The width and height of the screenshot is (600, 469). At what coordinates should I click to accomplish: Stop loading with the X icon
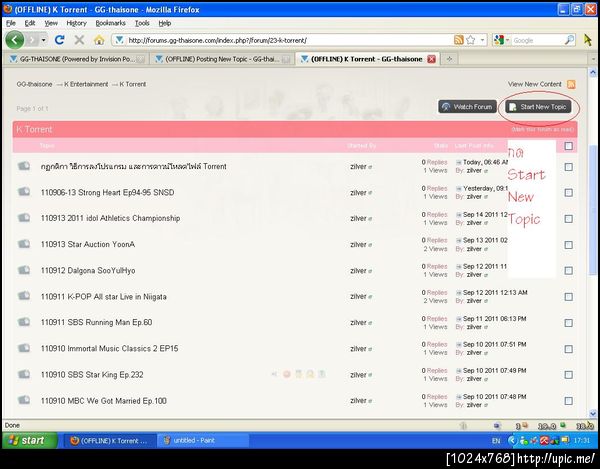(x=79, y=40)
